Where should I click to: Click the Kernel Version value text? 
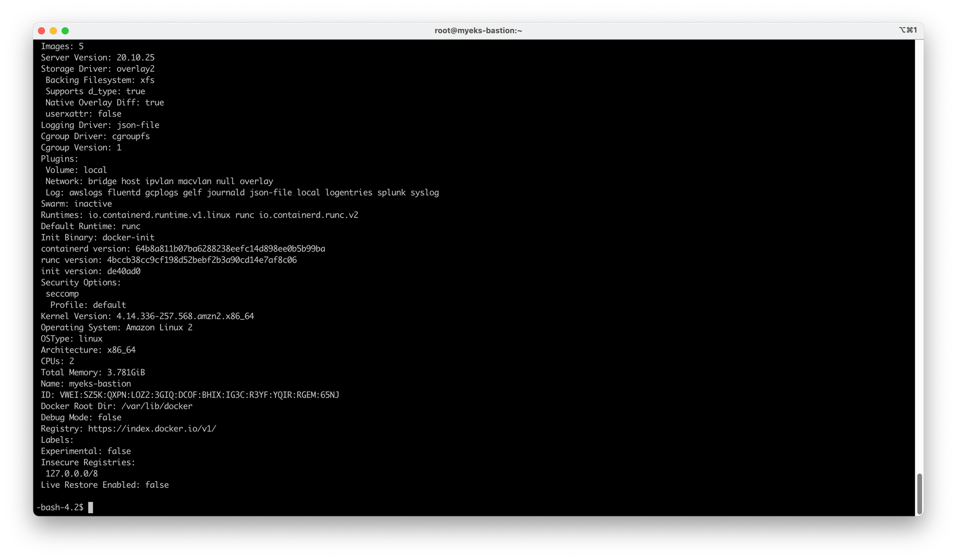185,316
